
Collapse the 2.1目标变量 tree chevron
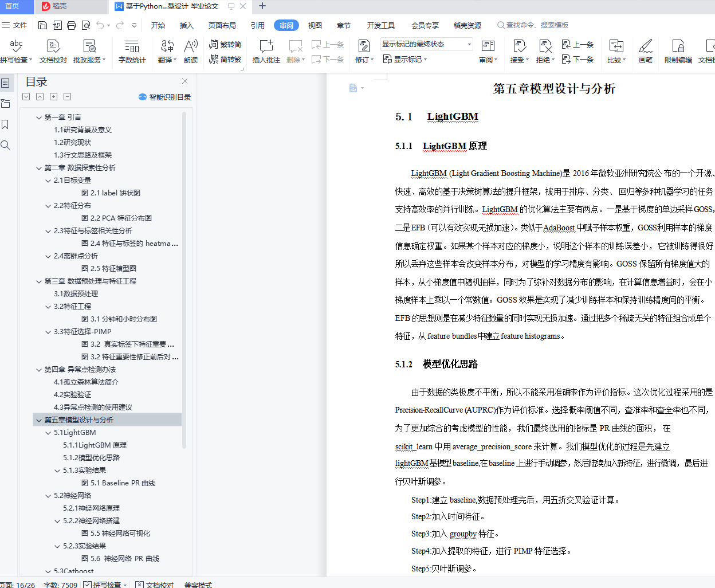pos(48,181)
